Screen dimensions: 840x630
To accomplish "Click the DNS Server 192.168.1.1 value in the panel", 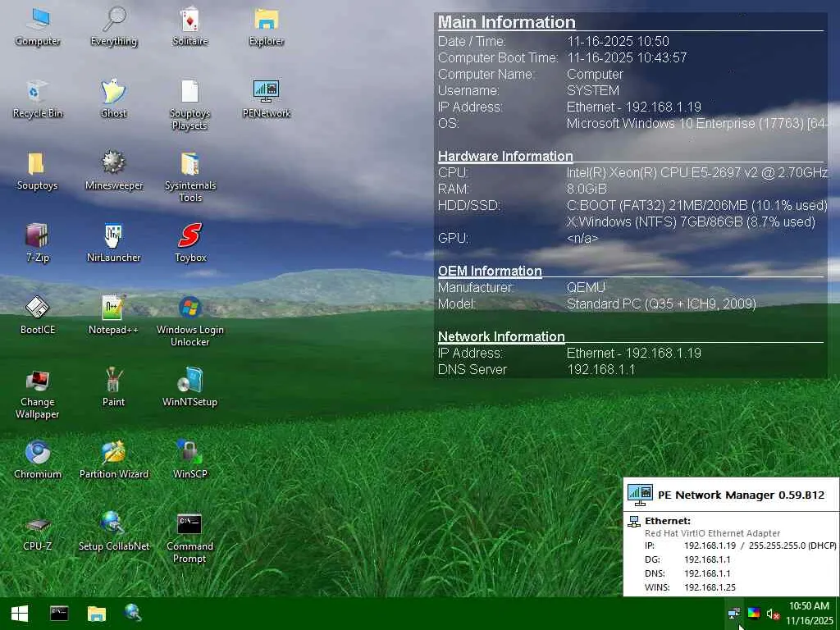I will click(600, 370).
